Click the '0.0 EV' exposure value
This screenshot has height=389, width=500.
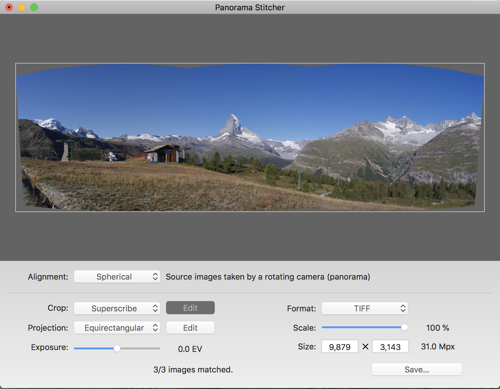point(190,349)
